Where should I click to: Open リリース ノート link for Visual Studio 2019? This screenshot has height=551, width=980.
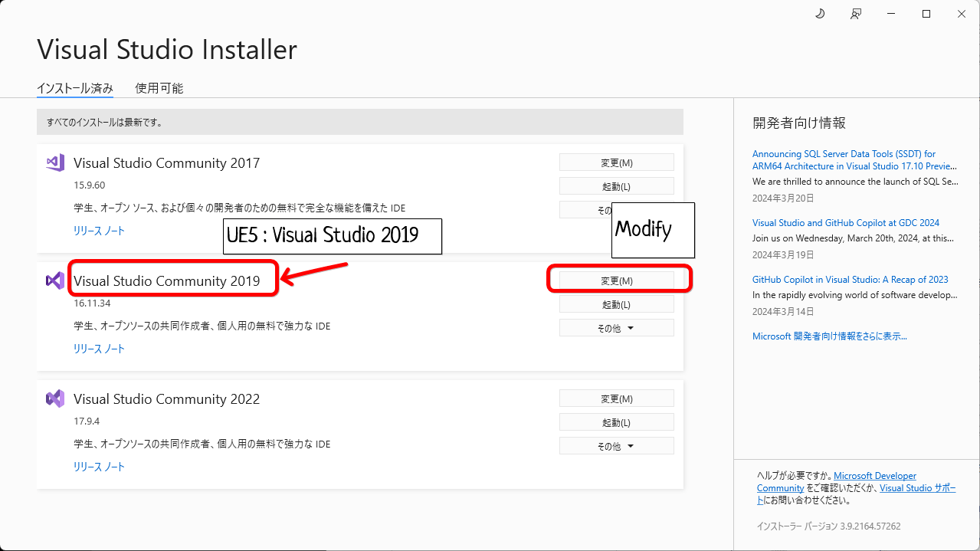[99, 349]
